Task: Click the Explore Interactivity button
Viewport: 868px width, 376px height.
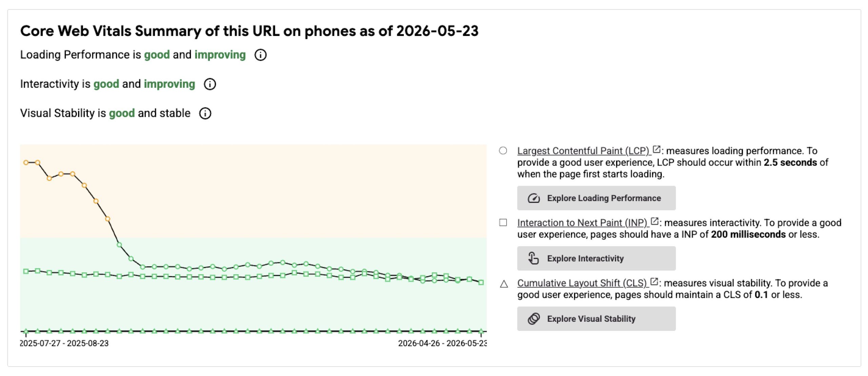Action: pyautogui.click(x=596, y=258)
